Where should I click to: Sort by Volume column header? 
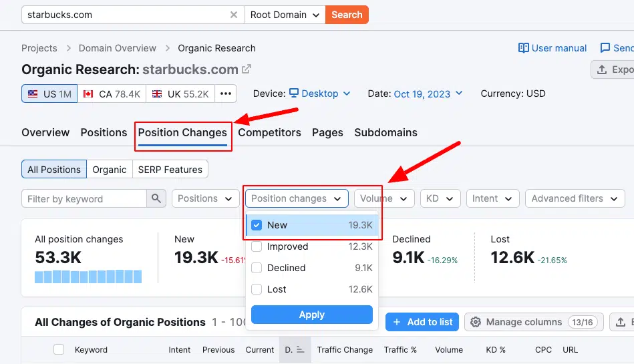(449, 350)
